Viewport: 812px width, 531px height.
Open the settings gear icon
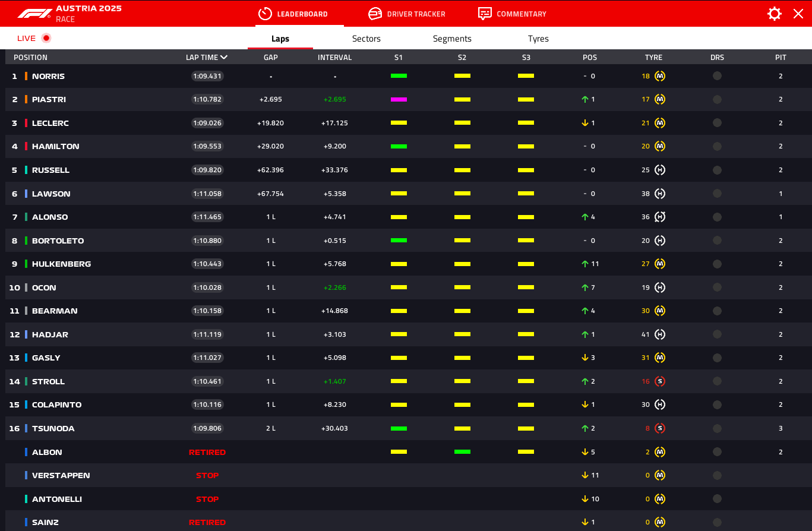pos(775,14)
